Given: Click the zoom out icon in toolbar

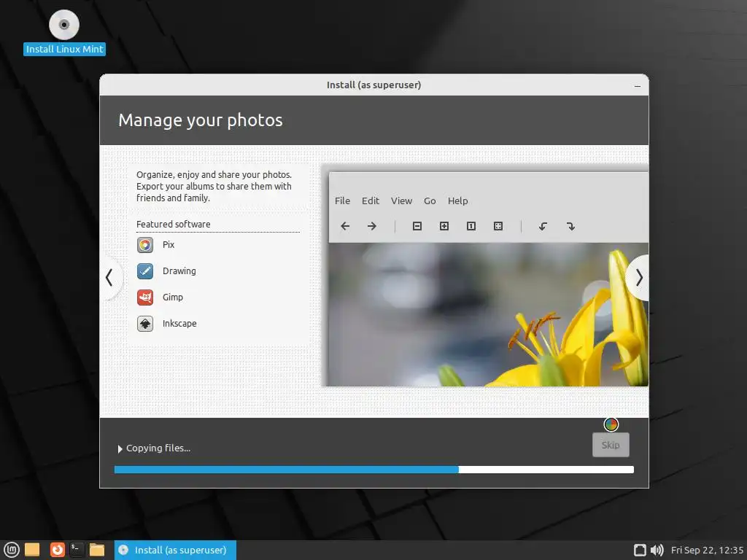Looking at the screenshot, I should pyautogui.click(x=417, y=226).
